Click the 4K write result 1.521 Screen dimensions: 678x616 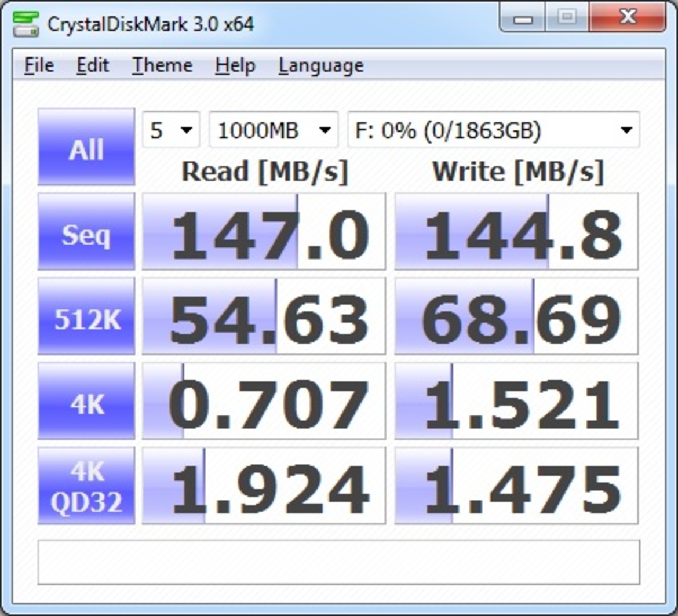pos(516,401)
